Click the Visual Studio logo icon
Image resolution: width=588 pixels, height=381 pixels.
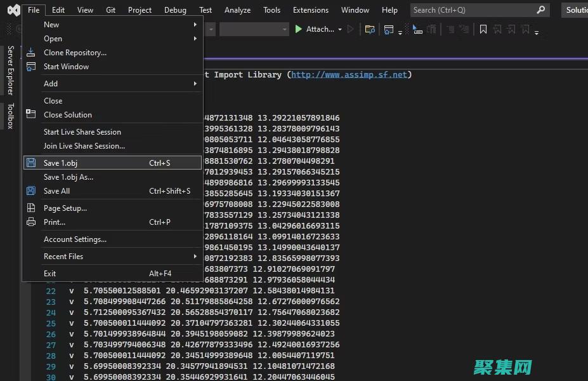point(13,10)
